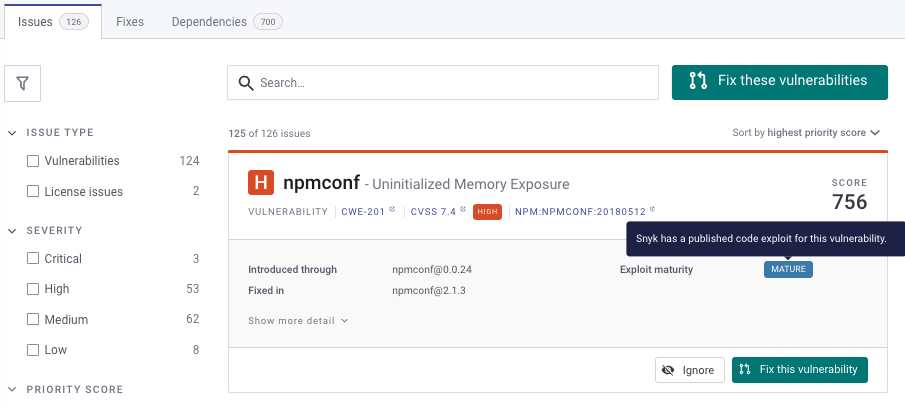Click into the Search issues field
Viewport: 905px width, 407px height.
[x=443, y=83]
